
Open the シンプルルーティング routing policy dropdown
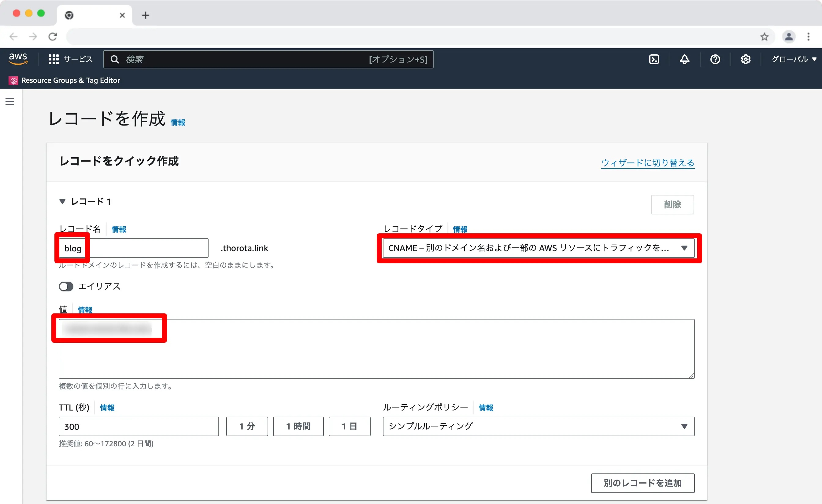tap(538, 426)
